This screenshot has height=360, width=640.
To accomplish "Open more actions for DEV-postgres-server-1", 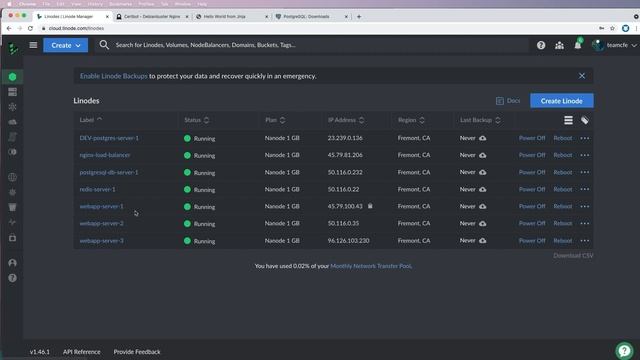I will point(584,138).
